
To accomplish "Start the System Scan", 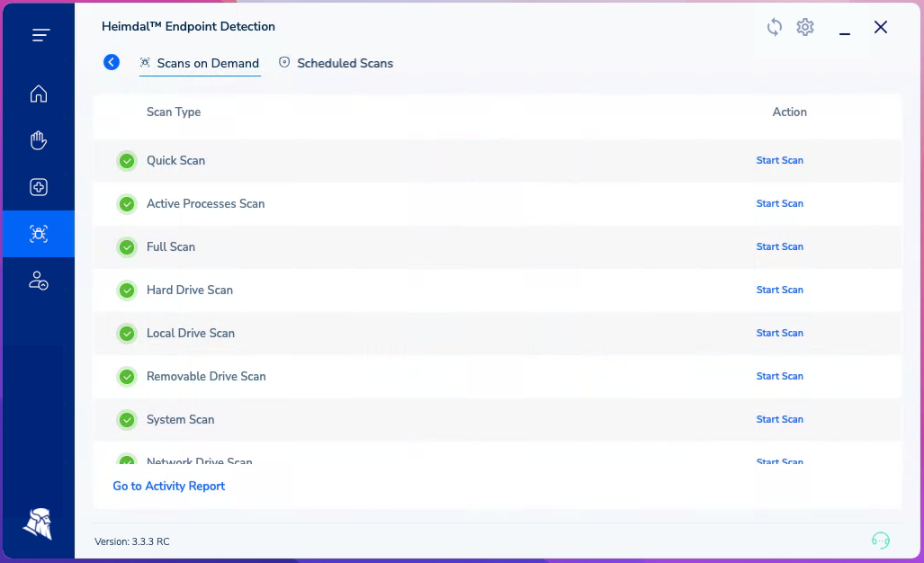I will (x=780, y=419).
